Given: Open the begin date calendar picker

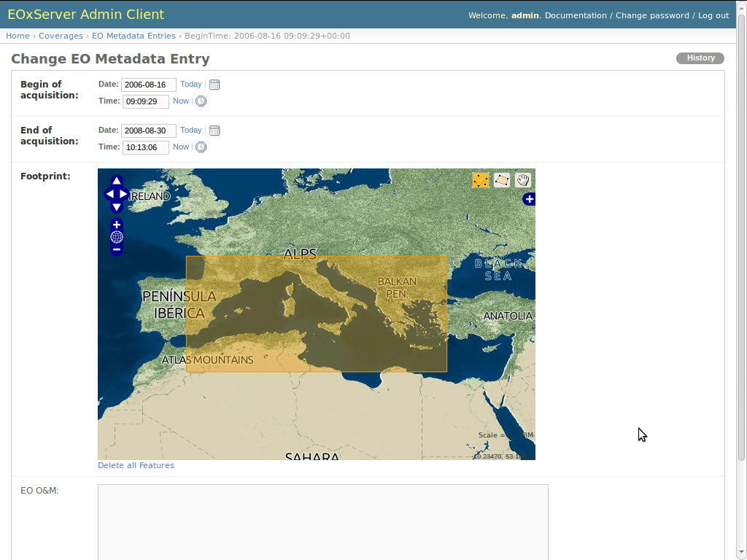Looking at the screenshot, I should [x=214, y=85].
